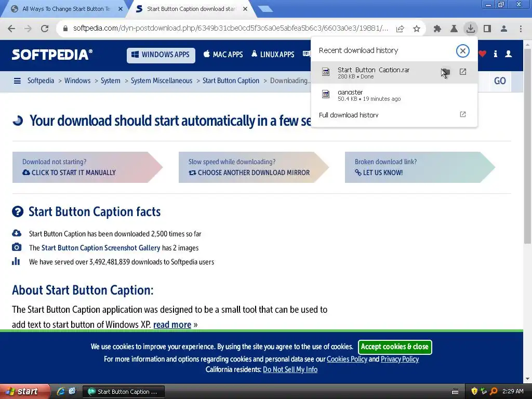Bookmark this page with the star icon
This screenshot has height=399, width=532.
point(417,29)
